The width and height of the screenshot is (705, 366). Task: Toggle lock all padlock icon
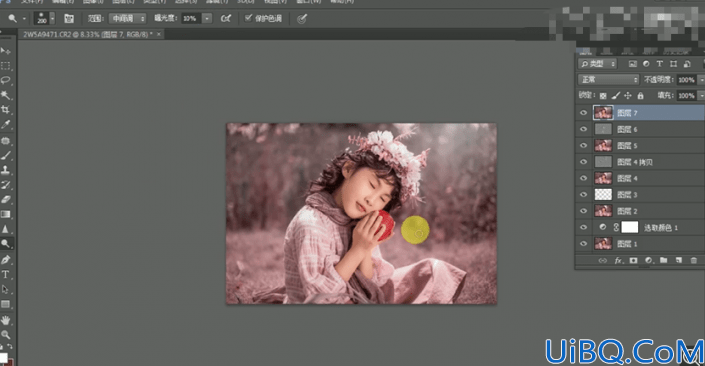click(x=640, y=95)
